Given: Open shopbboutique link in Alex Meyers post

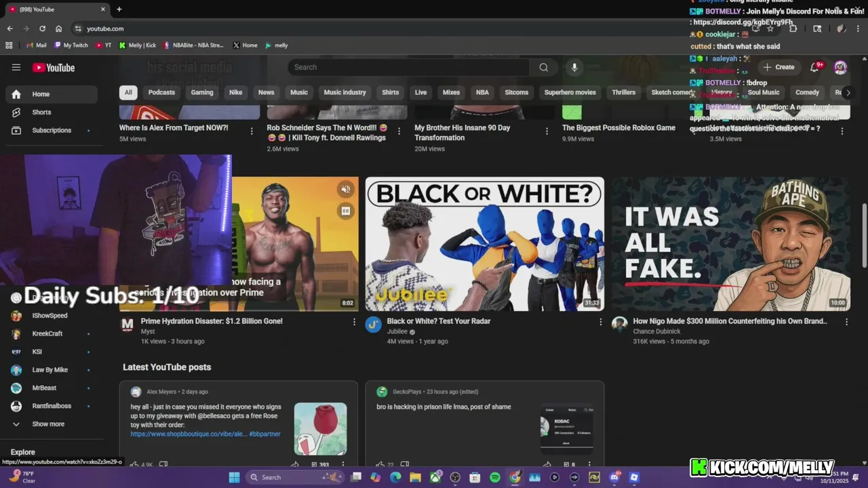Looking at the screenshot, I should (x=189, y=434).
